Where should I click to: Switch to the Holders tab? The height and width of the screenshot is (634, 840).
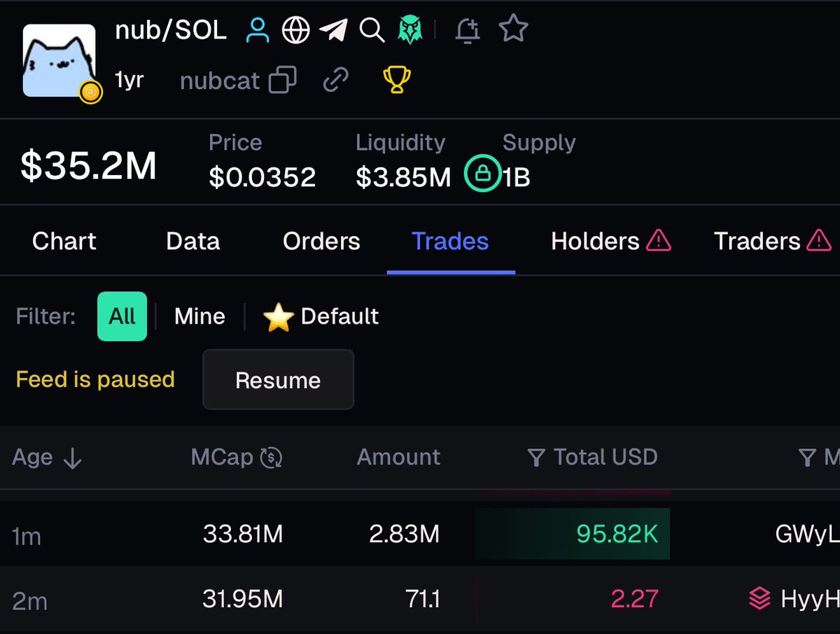pos(594,241)
